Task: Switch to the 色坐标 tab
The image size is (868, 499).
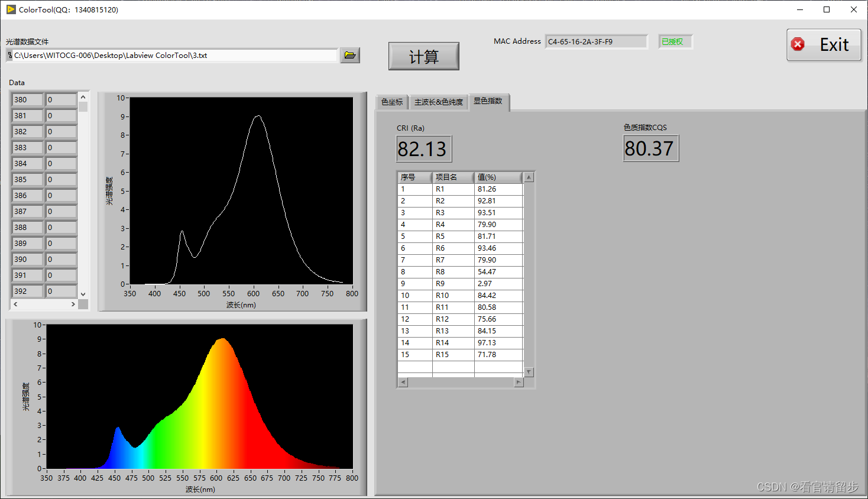Action: click(392, 102)
